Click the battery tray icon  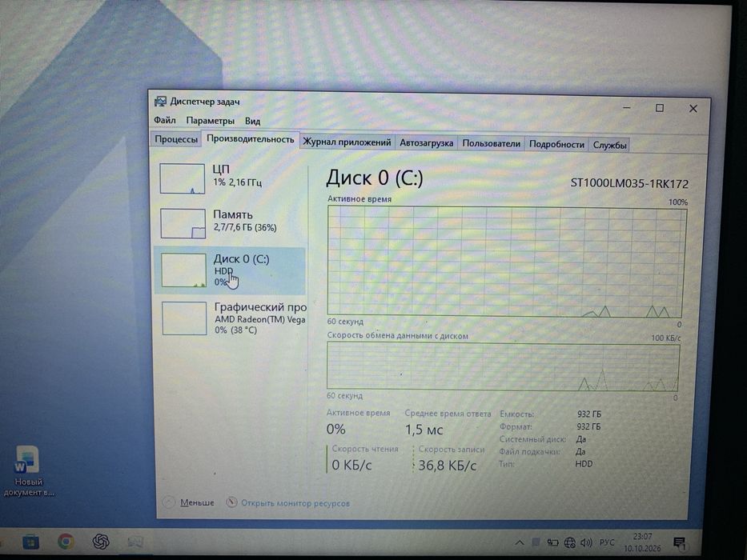(x=552, y=542)
